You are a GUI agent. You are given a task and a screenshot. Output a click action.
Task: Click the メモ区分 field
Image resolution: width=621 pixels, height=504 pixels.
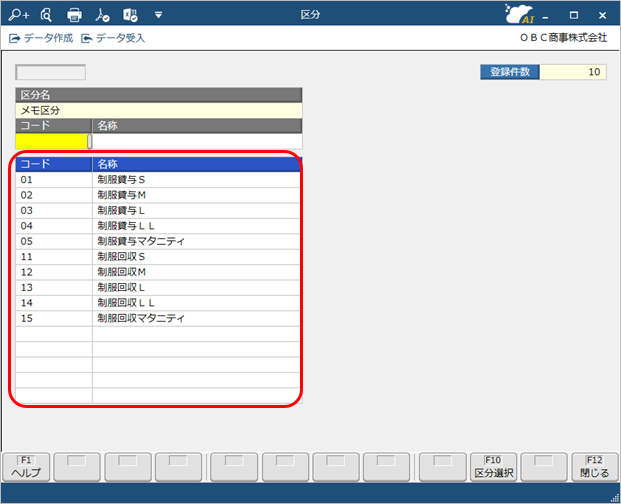click(158, 110)
